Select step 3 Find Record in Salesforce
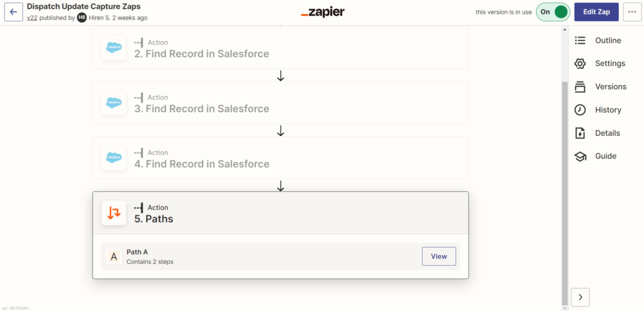The image size is (644, 311). click(x=280, y=103)
